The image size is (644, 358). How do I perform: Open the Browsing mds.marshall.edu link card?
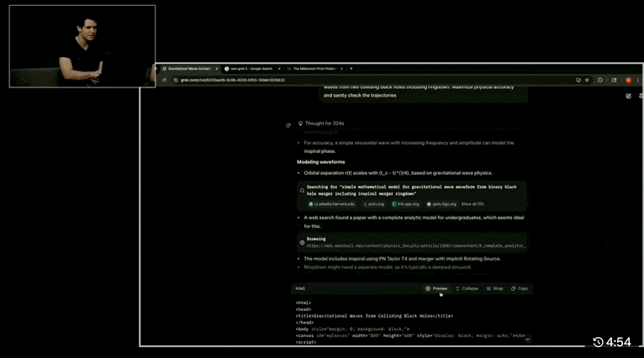[x=412, y=242]
